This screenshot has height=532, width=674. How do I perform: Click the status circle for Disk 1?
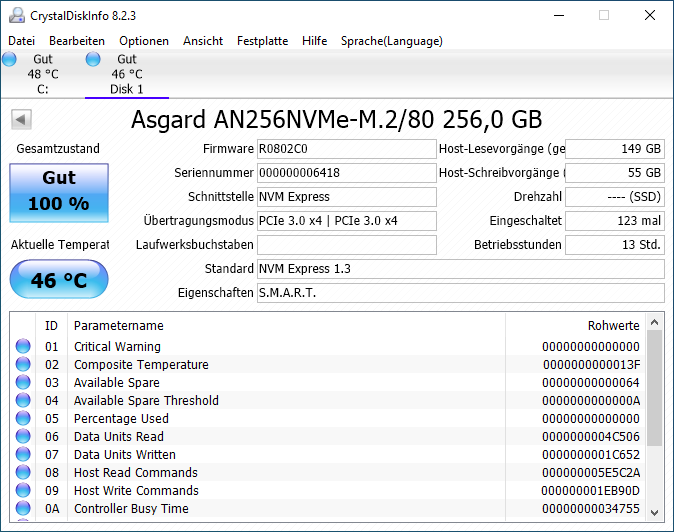[93, 59]
